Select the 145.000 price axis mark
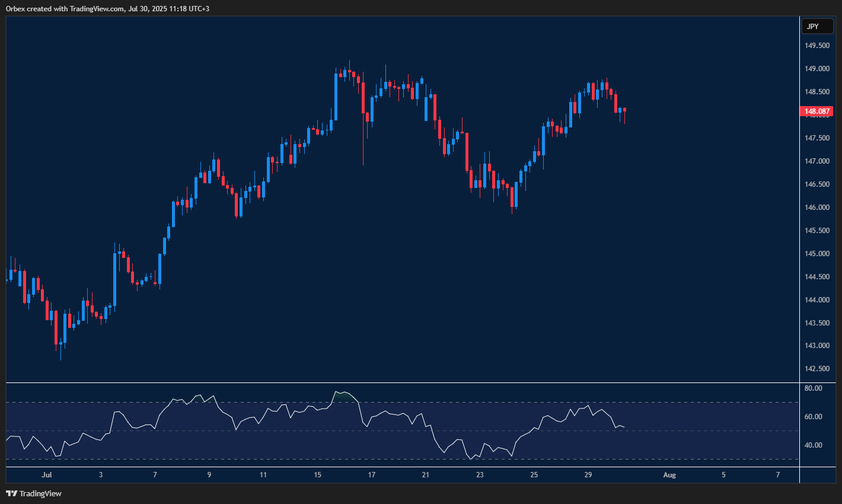This screenshot has width=842, height=504. pyautogui.click(x=817, y=254)
